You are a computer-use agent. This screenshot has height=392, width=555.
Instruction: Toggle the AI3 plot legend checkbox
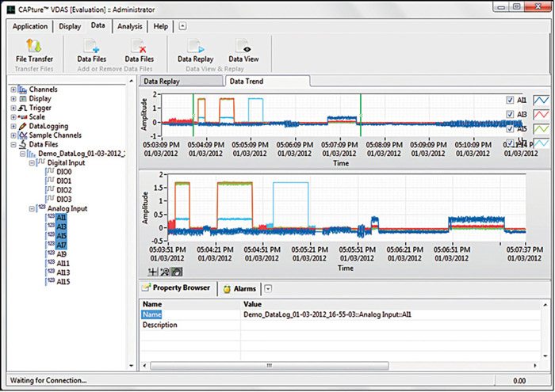pos(509,114)
